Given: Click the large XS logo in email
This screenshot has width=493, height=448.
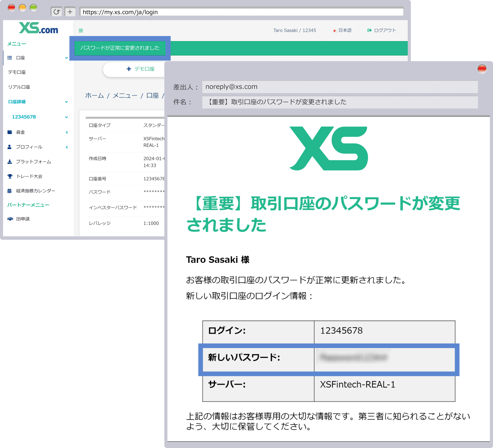Looking at the screenshot, I should coord(329,148).
